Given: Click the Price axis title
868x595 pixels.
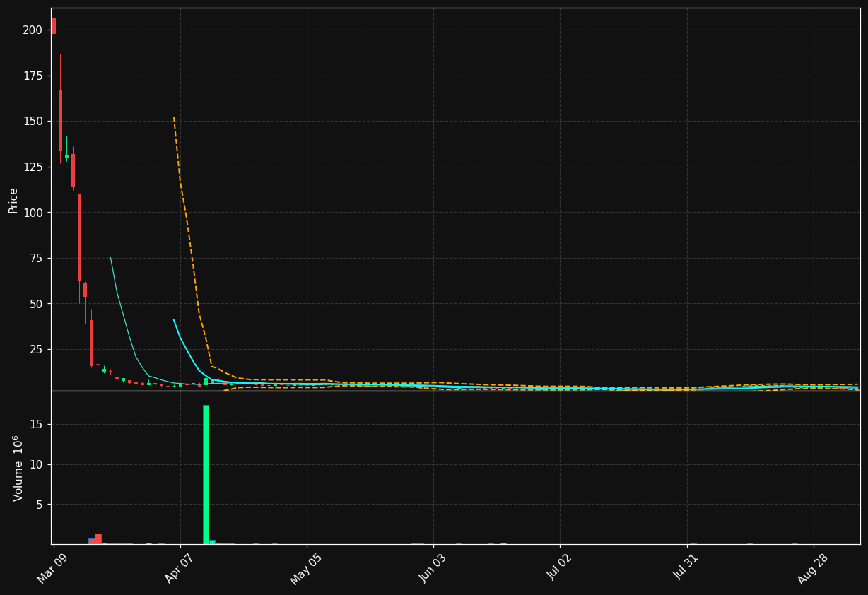Looking at the screenshot, I should coord(13,200).
